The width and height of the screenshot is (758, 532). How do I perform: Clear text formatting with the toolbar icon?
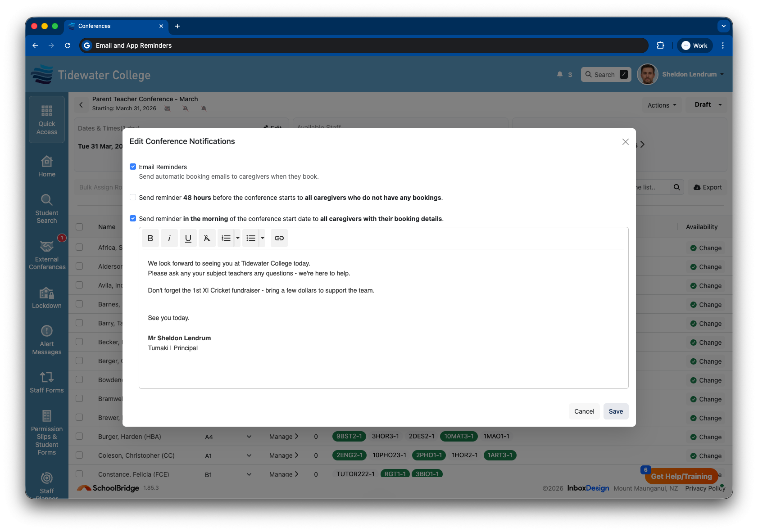[207, 238]
